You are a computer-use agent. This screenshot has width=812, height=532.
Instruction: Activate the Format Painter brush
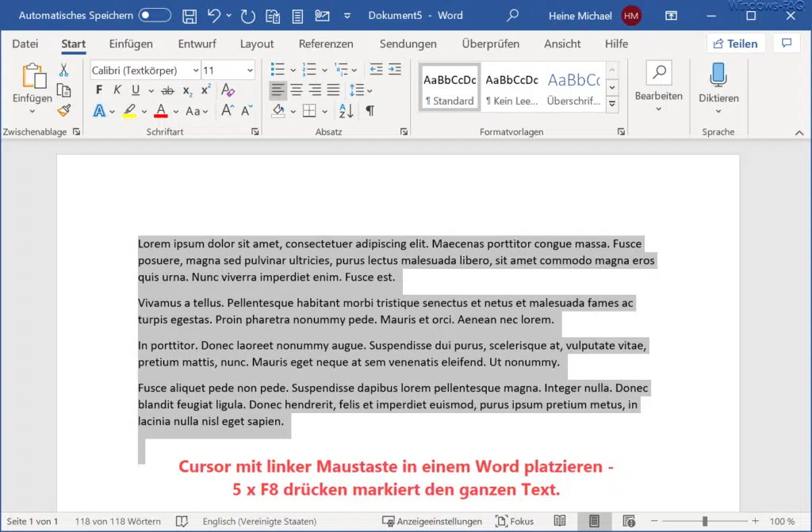point(63,111)
